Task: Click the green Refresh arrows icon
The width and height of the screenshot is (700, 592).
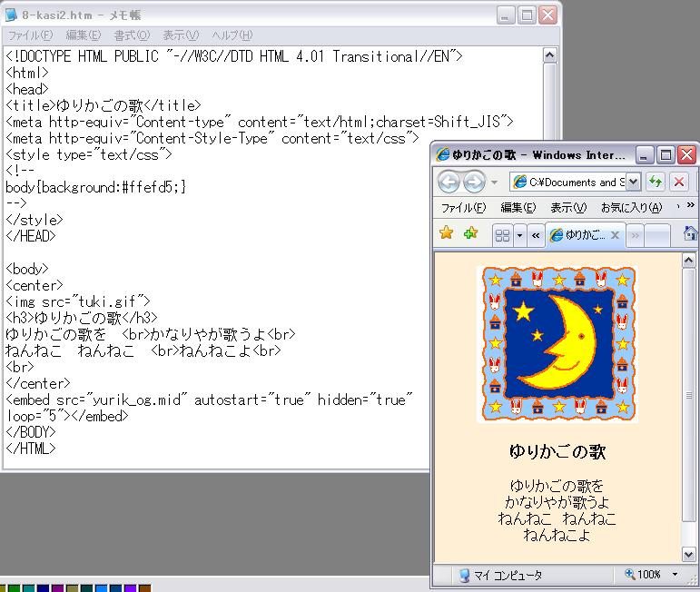Action: tap(656, 182)
